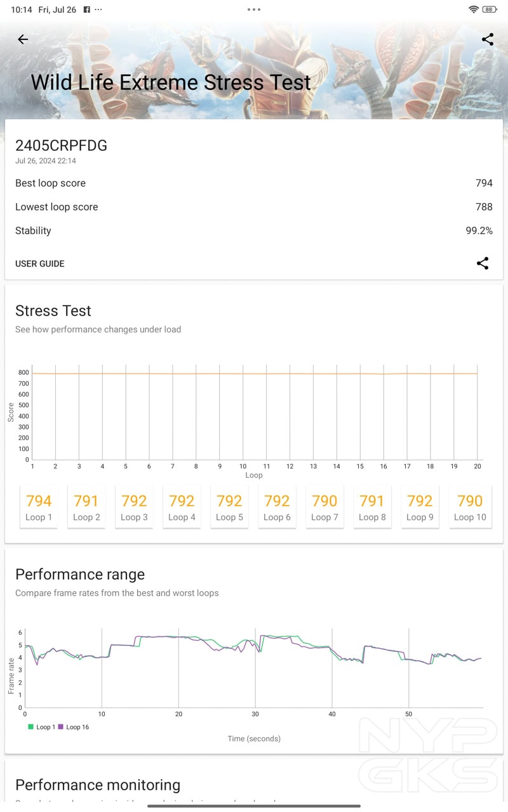Select the Loop 2 score card
Image resolution: width=508 pixels, height=812 pixels.
coord(86,507)
